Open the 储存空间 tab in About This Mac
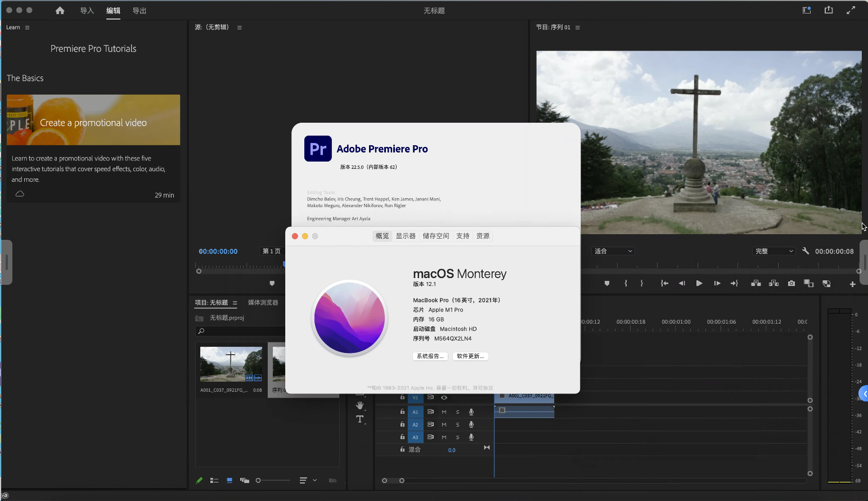The height and width of the screenshot is (501, 868). pyautogui.click(x=436, y=236)
